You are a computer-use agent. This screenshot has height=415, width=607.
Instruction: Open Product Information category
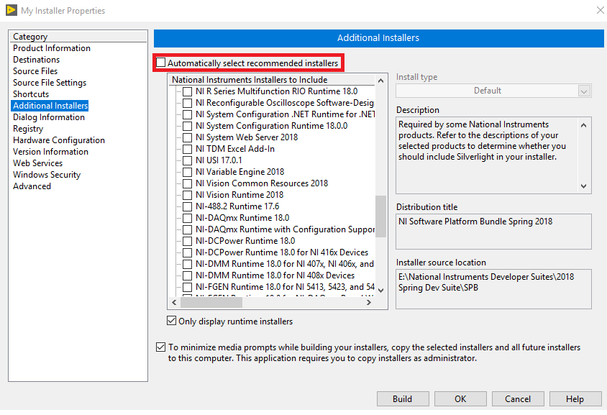51,48
